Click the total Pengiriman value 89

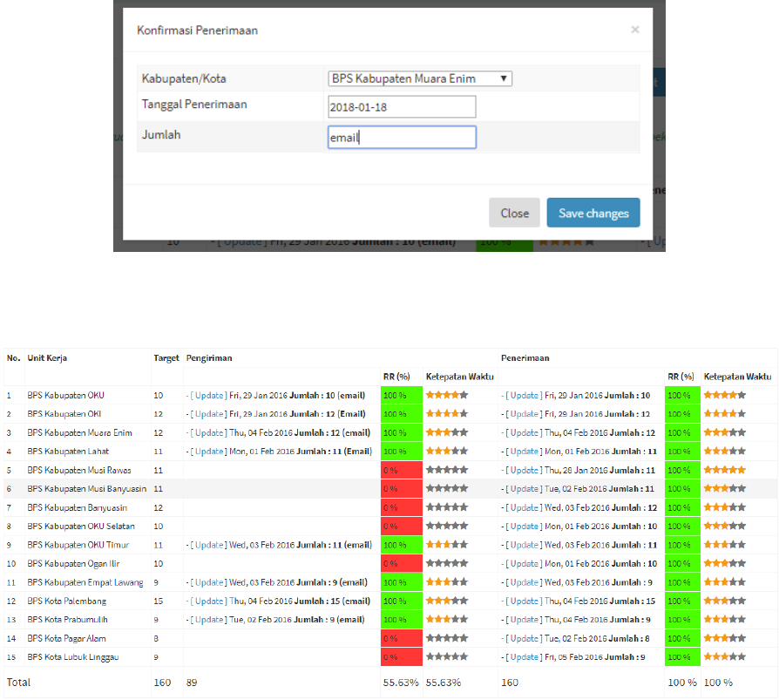click(x=192, y=683)
